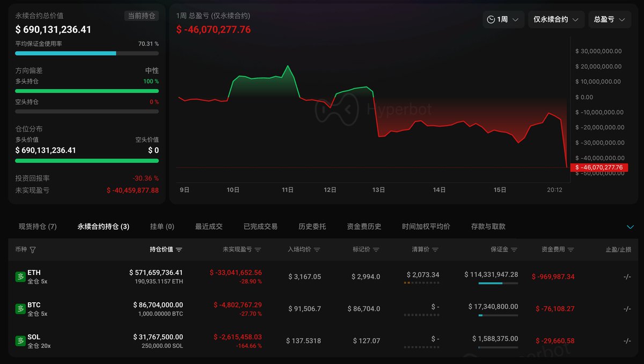The image size is (644, 364).
Task: Click the 止盈/止损 column header
Action: tap(618, 250)
